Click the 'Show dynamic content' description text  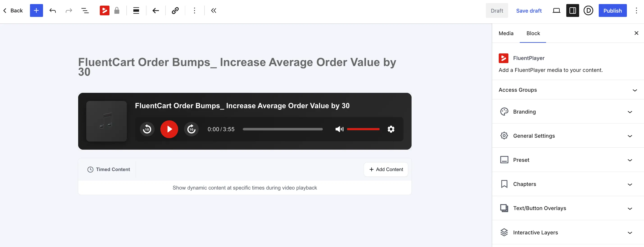(245, 188)
